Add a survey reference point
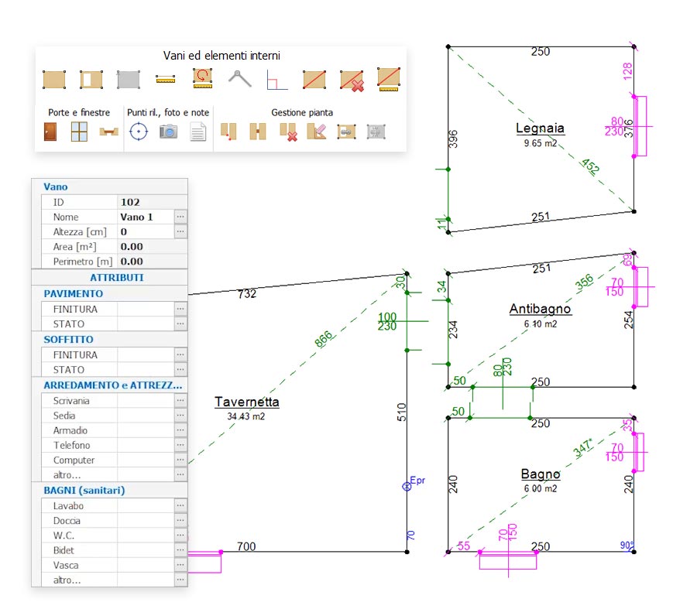This screenshot has height=616, width=697. (x=139, y=132)
